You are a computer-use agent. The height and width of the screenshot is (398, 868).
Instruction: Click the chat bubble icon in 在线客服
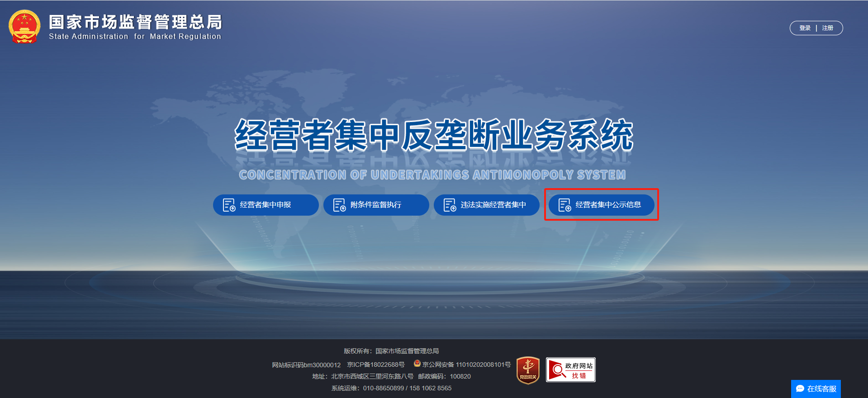[800, 389]
